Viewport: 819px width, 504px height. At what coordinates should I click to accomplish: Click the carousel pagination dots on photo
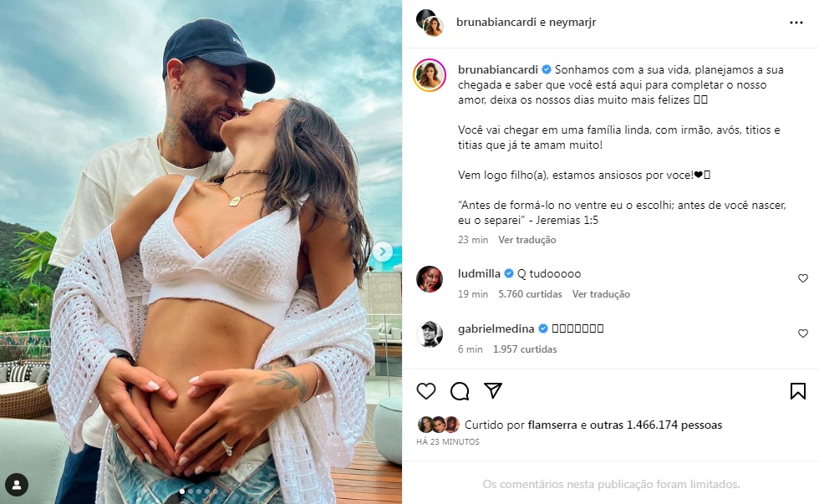201,491
